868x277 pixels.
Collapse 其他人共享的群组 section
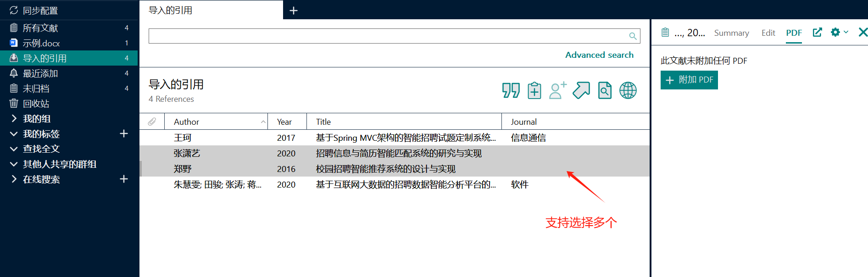point(14,164)
